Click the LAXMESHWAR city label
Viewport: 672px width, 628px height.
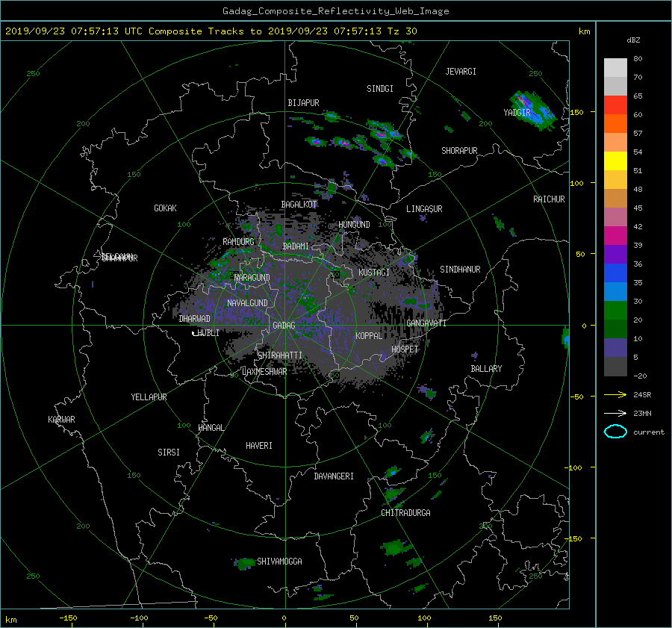264,372
